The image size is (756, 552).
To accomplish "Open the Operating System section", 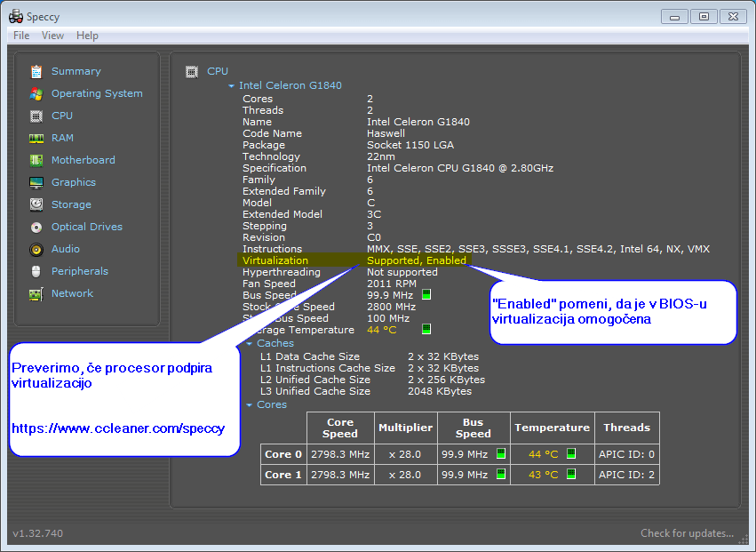I will pyautogui.click(x=97, y=93).
